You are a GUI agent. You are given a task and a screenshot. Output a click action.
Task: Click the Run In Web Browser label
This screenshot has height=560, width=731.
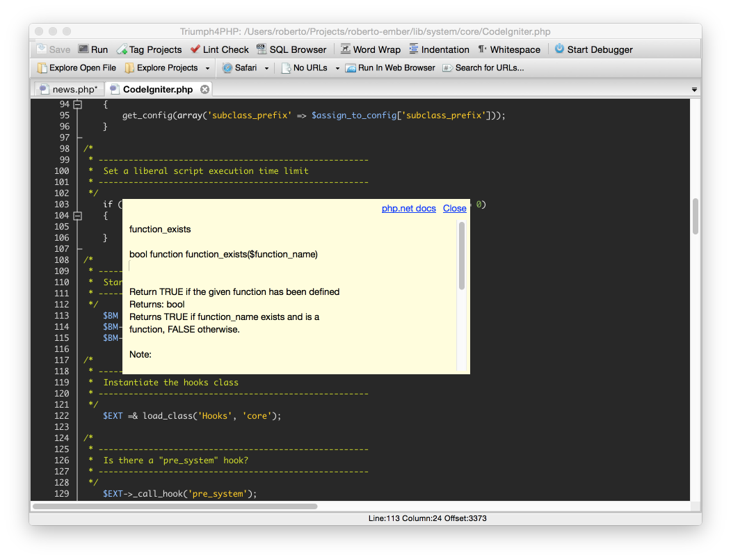coord(396,68)
